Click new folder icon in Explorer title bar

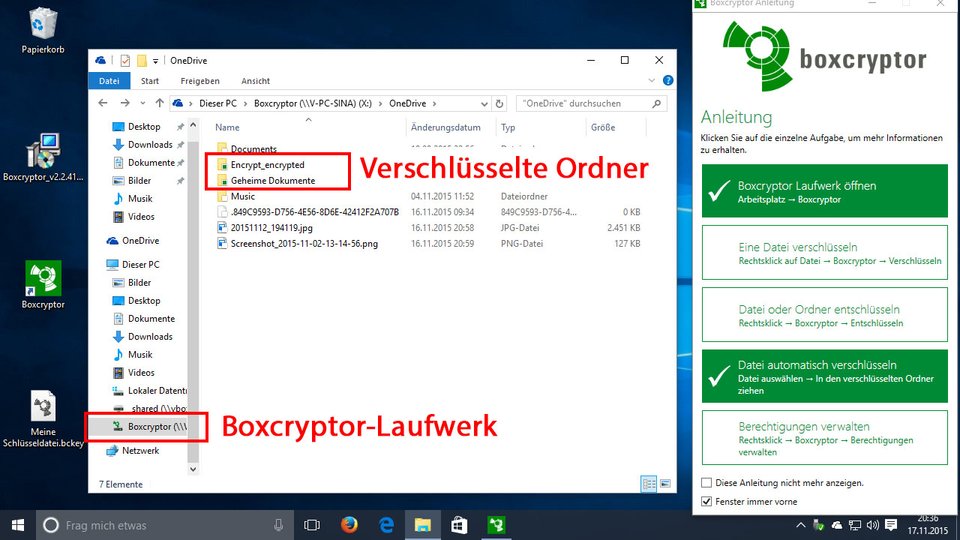click(141, 61)
